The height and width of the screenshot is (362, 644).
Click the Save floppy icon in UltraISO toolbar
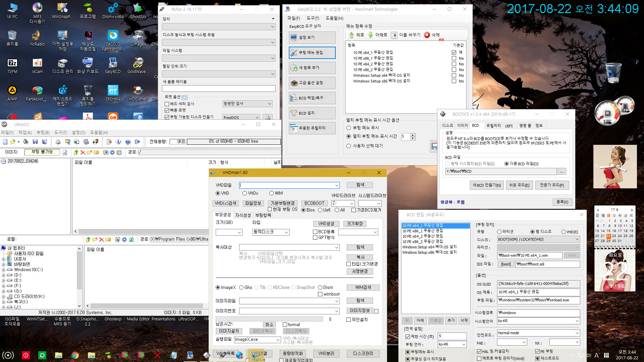[x=35, y=142]
